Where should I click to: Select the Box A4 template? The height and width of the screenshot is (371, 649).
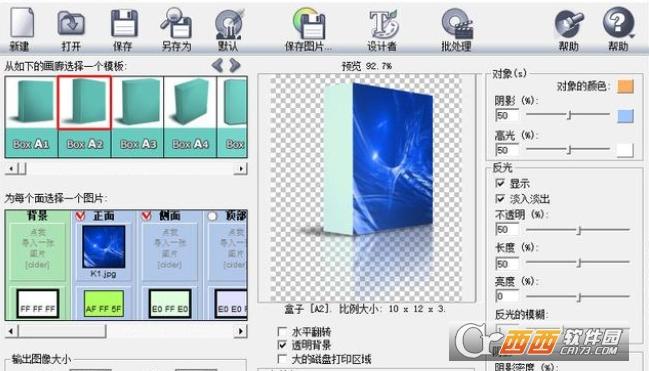pyautogui.click(x=190, y=116)
